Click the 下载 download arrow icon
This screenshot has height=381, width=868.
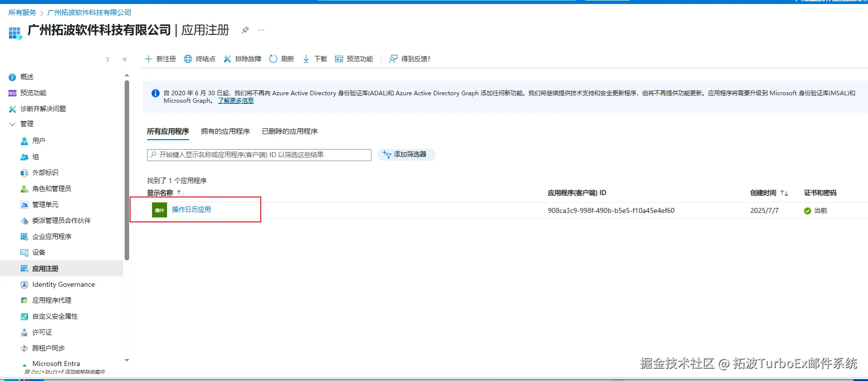point(306,59)
